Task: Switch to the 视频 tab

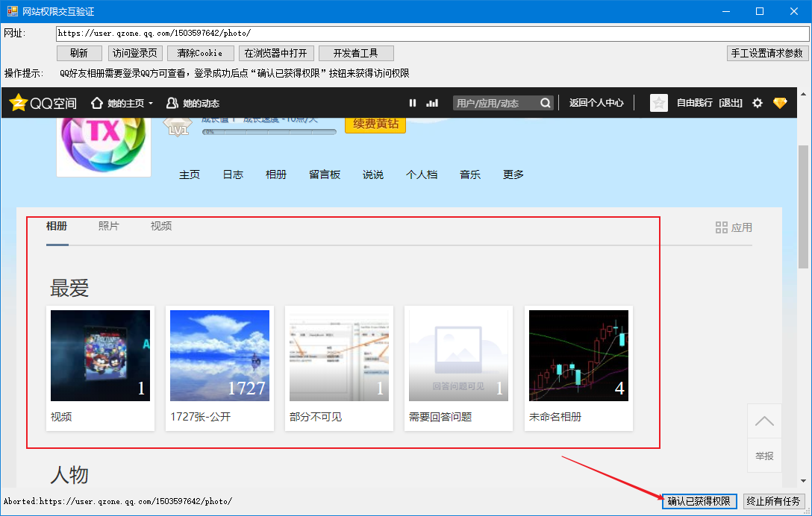Action: (x=161, y=226)
